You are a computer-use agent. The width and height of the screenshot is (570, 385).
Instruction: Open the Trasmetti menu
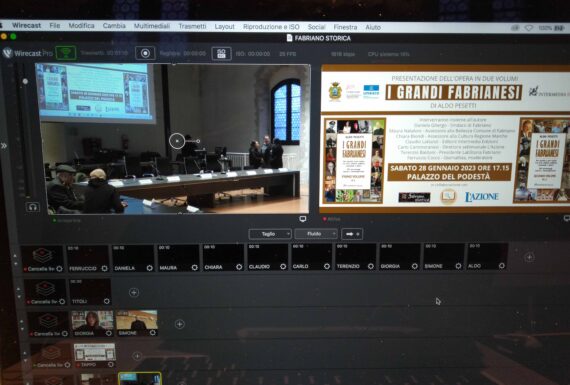point(192,27)
